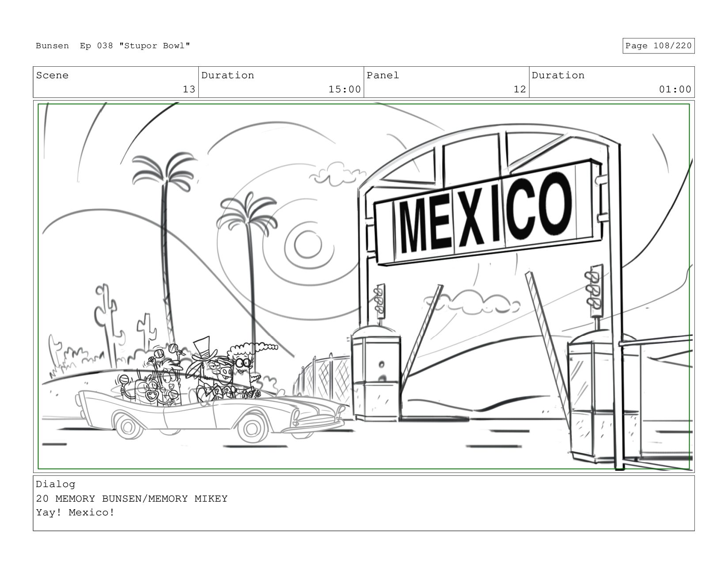
Task: Click the Dialog label
Action: point(55,484)
